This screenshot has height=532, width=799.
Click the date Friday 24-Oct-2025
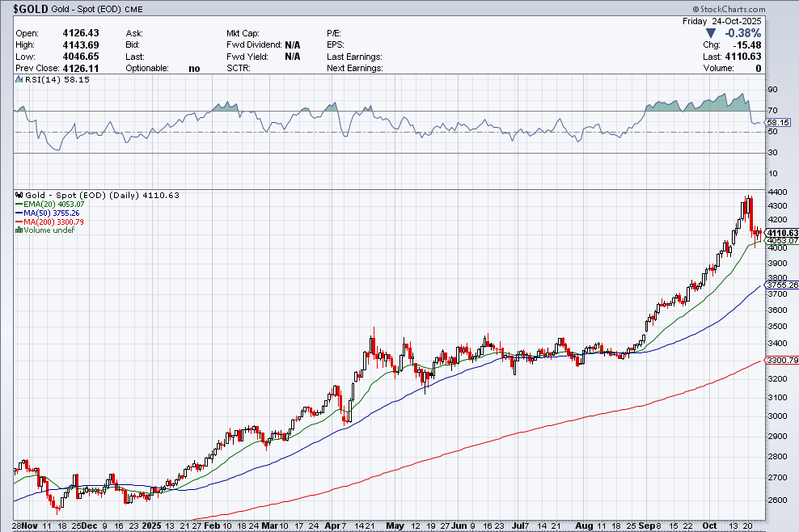click(721, 21)
